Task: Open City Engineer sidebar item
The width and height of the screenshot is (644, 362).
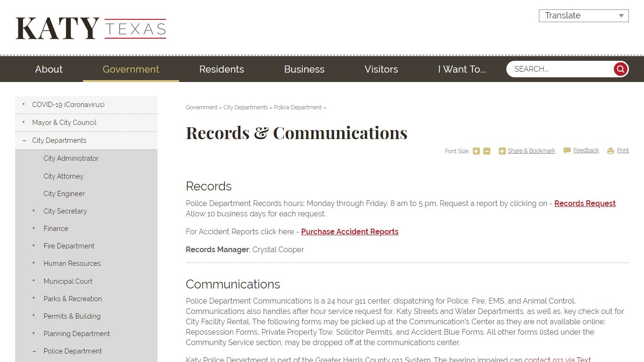Action: [x=64, y=194]
